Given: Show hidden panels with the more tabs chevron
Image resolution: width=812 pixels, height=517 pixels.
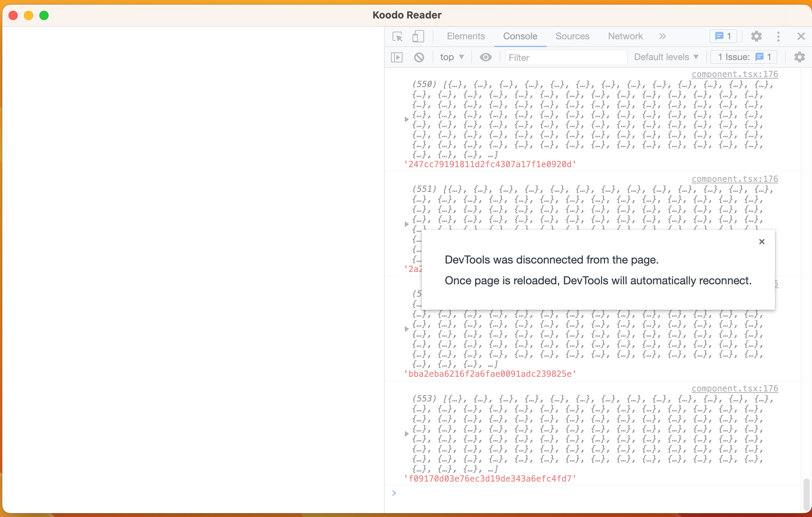Looking at the screenshot, I should [x=663, y=36].
